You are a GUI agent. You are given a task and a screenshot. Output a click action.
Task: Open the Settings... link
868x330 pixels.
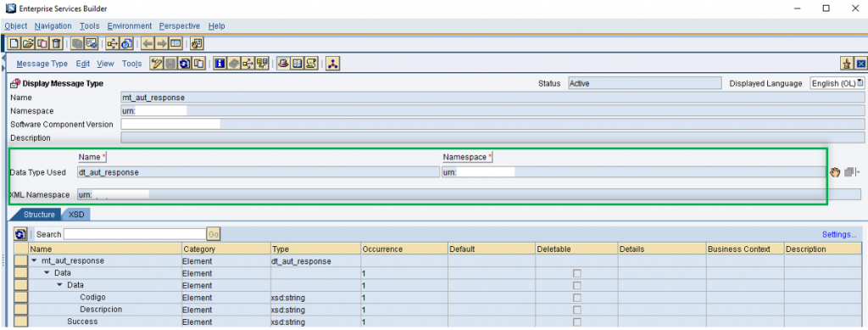[839, 235]
